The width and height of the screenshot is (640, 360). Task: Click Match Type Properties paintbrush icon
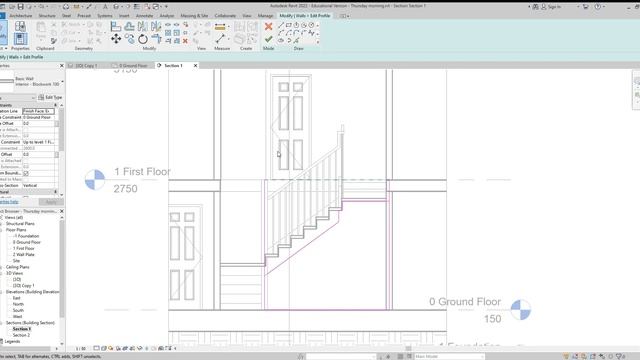point(54,41)
